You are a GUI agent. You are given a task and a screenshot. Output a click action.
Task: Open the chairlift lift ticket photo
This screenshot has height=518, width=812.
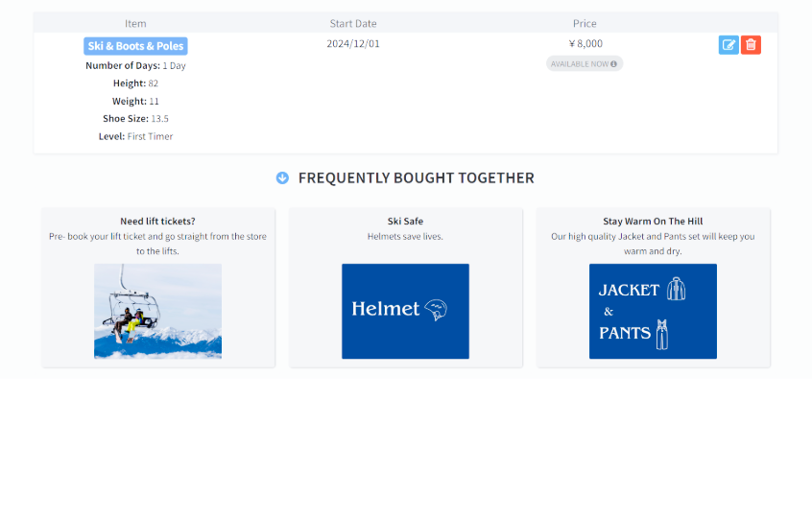(158, 311)
